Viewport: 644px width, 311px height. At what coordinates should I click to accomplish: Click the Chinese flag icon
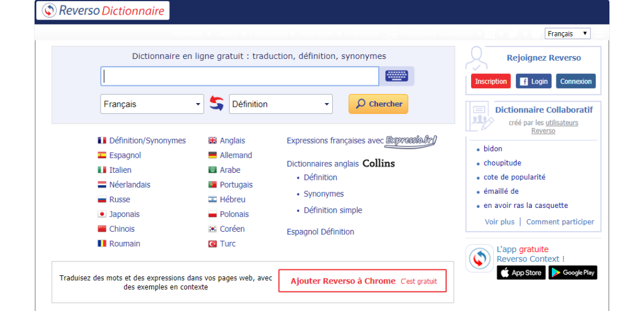[102, 229]
